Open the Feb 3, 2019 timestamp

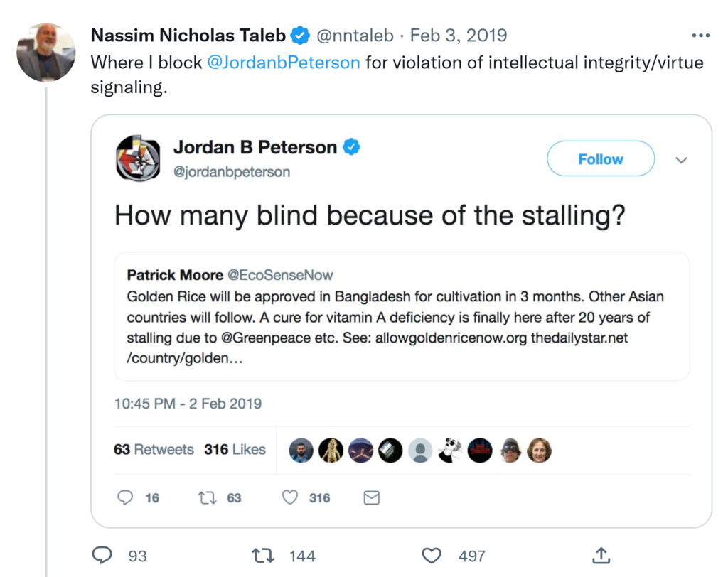pos(459,35)
